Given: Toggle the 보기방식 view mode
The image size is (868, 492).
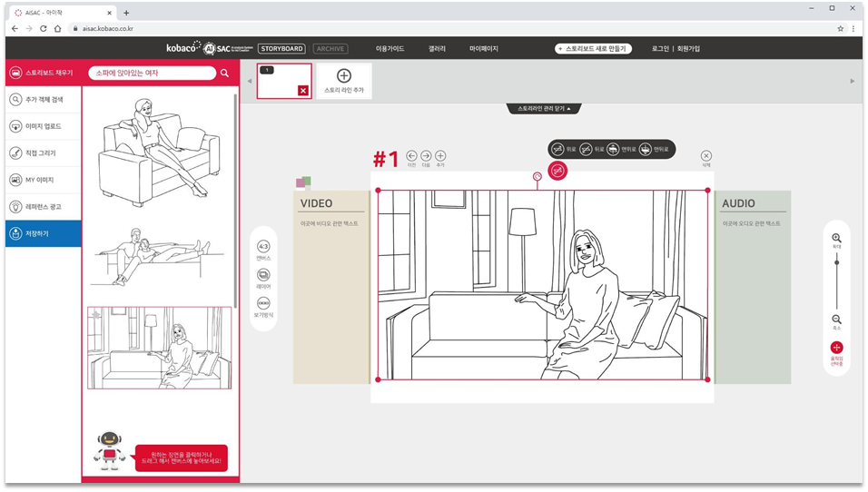Looking at the screenshot, I should click(263, 304).
